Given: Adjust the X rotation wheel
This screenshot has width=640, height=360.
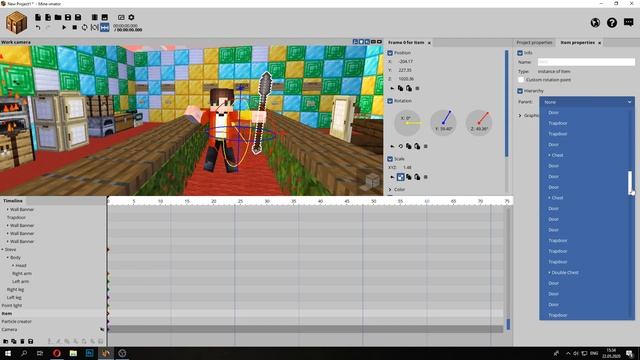Looking at the screenshot, I should 407,122.
